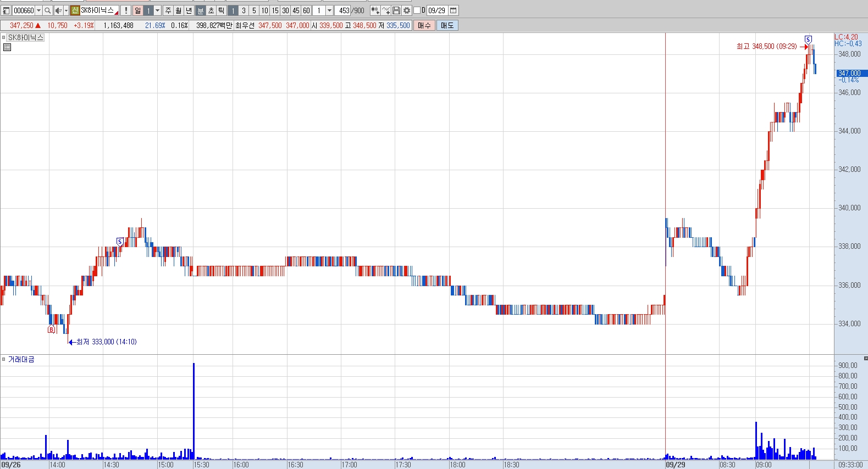Select second 초 chart period
This screenshot has width=868, height=469.
coord(211,10)
